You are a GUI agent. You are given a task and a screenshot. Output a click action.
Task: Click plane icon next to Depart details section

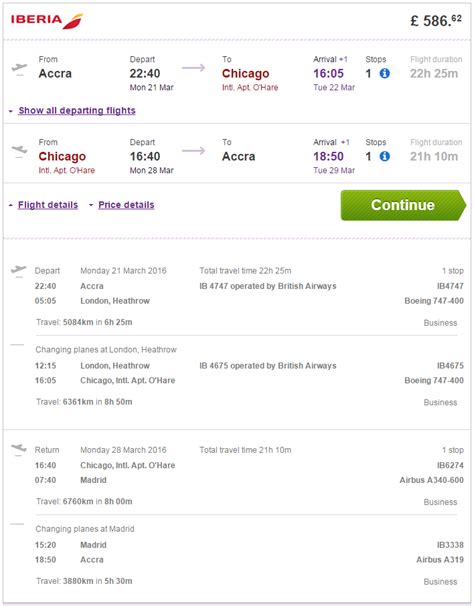click(19, 271)
